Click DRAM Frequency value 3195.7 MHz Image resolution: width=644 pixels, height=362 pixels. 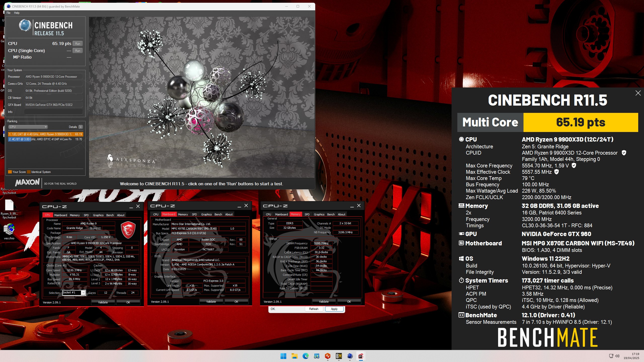321,243
